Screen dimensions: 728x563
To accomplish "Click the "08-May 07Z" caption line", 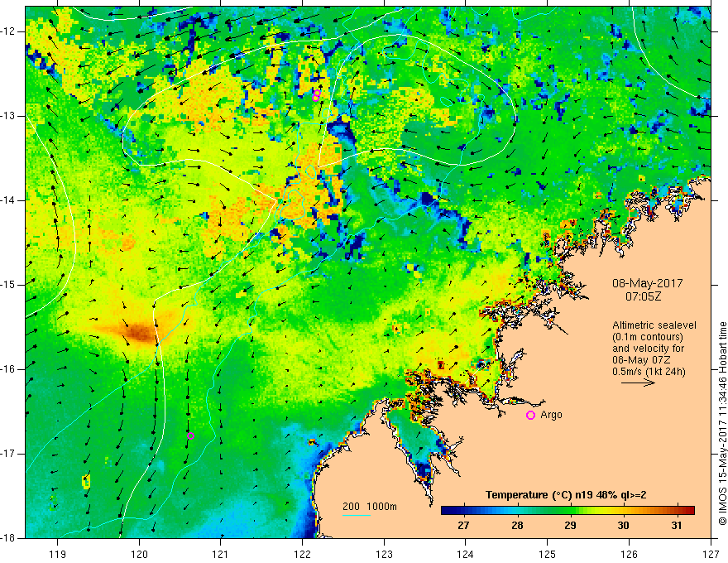I will click(x=641, y=359).
